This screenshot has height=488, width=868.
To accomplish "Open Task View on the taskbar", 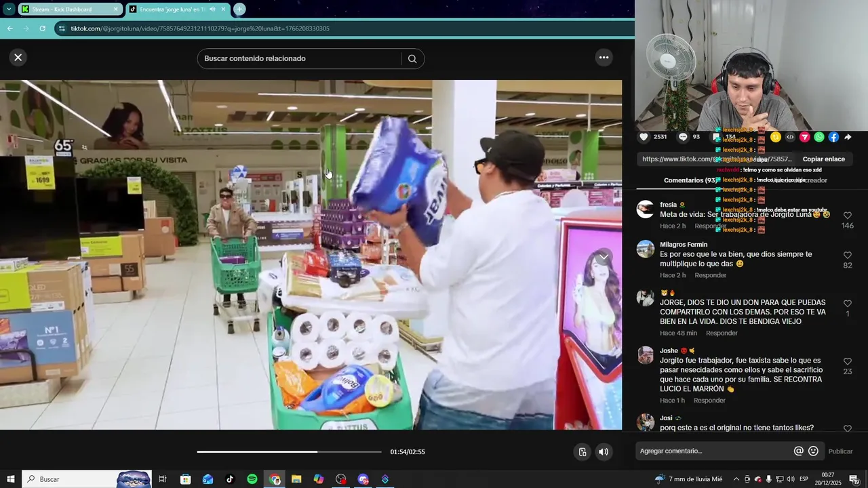I will coord(163,479).
